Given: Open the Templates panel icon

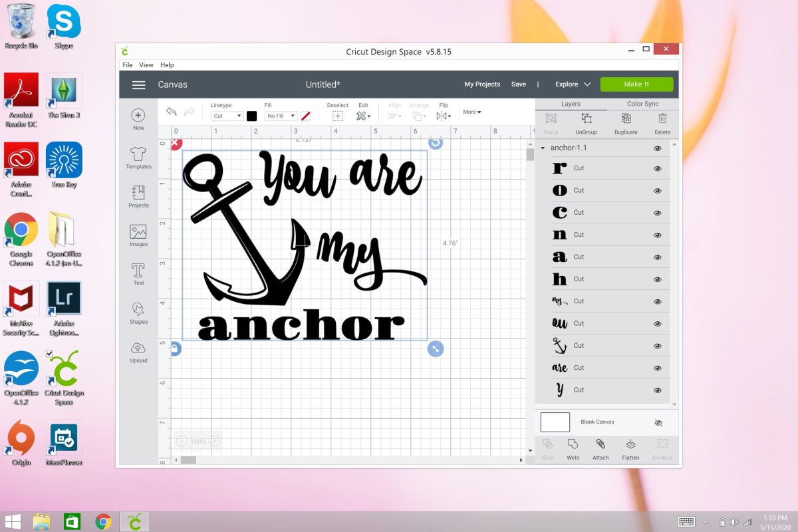Looking at the screenshot, I should tap(138, 158).
